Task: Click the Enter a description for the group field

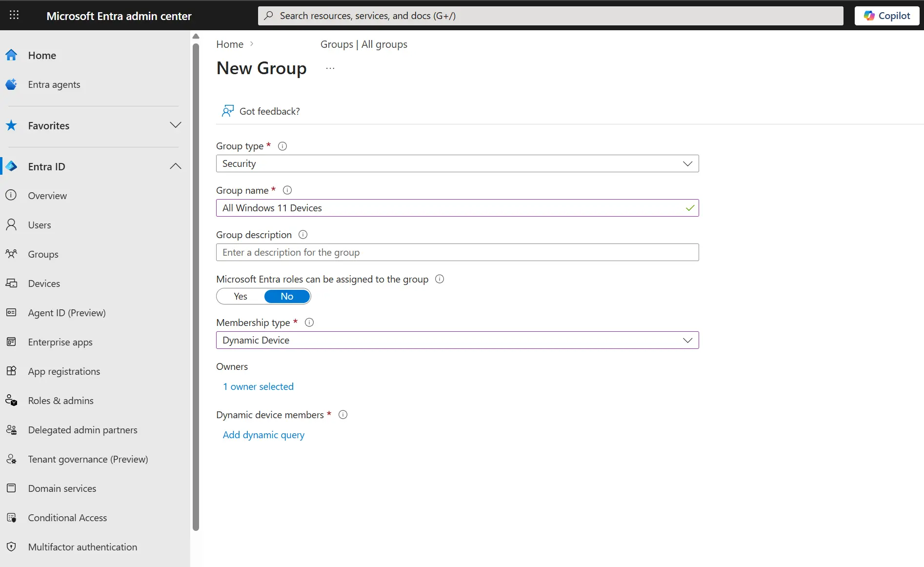Action: click(x=457, y=252)
